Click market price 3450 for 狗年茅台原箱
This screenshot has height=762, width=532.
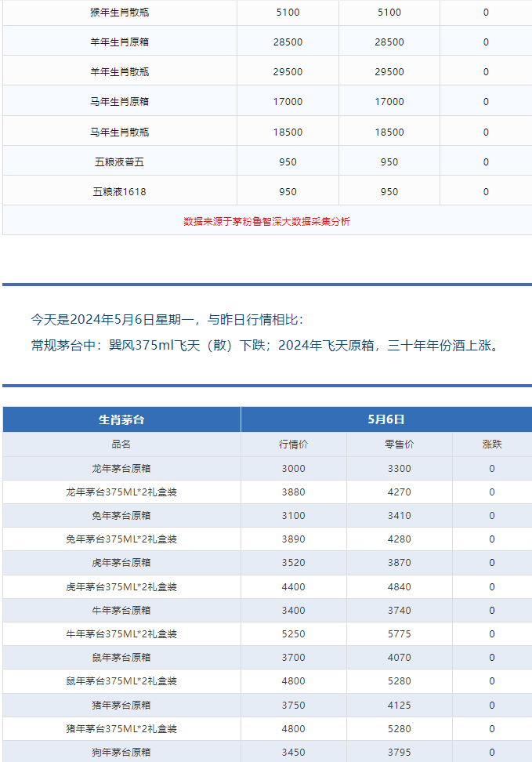[x=294, y=753]
